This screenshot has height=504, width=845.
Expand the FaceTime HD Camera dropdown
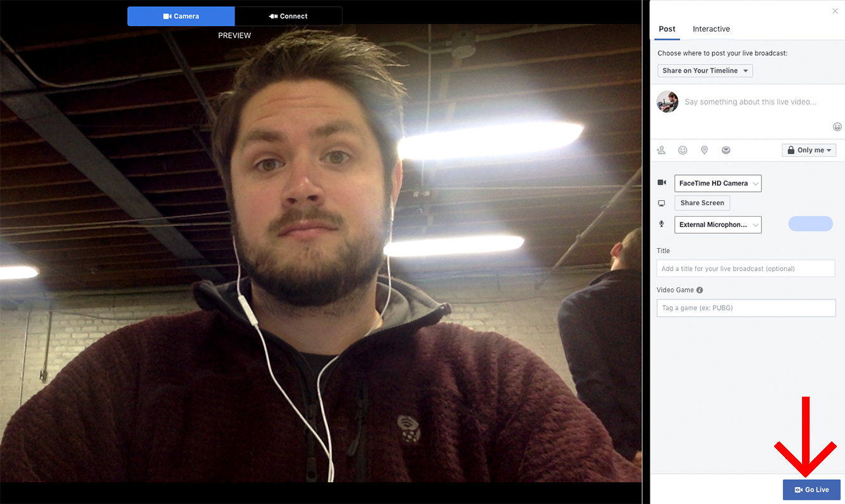pyautogui.click(x=717, y=183)
